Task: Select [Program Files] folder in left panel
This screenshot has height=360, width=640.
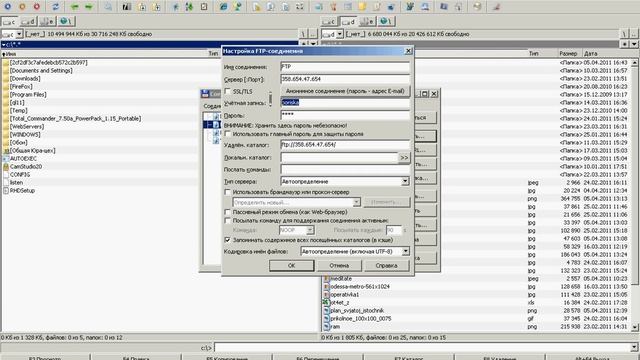Action: (28, 94)
